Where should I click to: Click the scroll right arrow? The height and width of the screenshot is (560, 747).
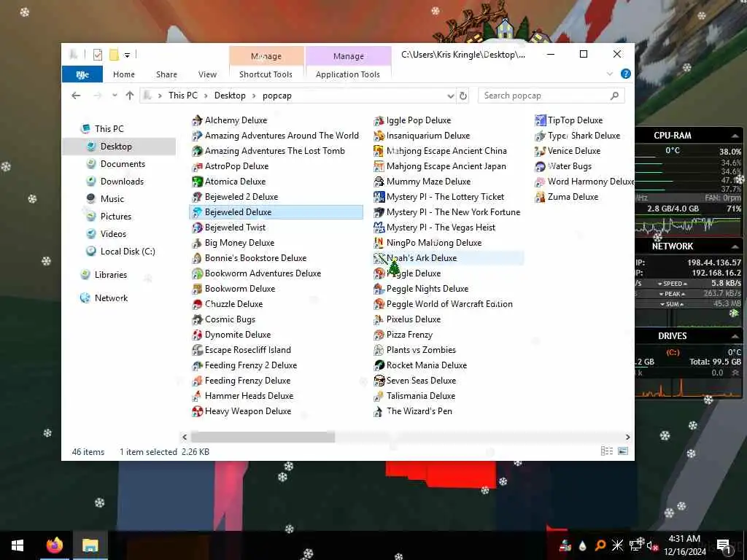(x=627, y=437)
